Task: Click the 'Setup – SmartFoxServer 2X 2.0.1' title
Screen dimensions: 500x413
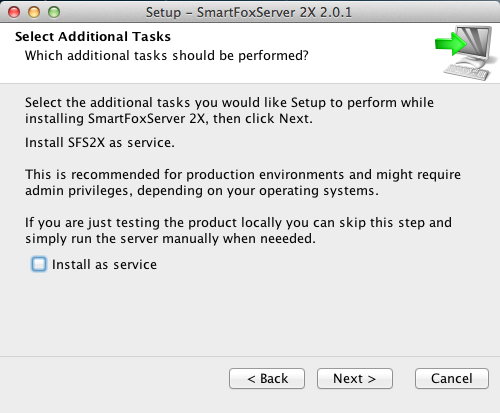Action: tap(249, 12)
